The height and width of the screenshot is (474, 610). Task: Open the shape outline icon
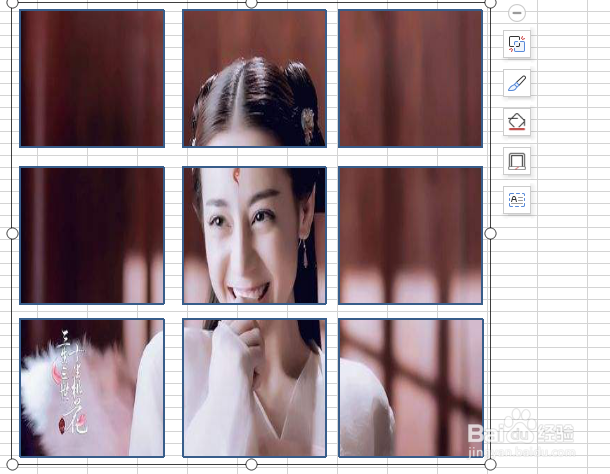[517, 161]
